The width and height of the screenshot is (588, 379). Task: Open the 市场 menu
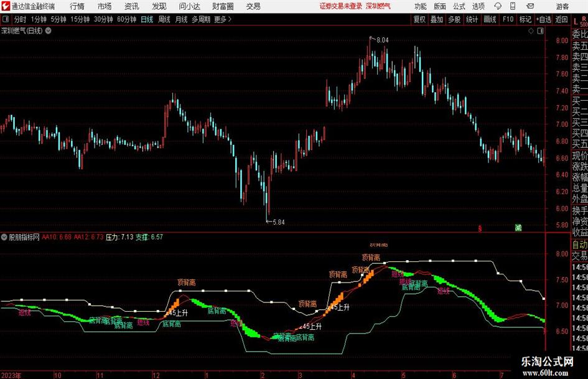(105, 6)
